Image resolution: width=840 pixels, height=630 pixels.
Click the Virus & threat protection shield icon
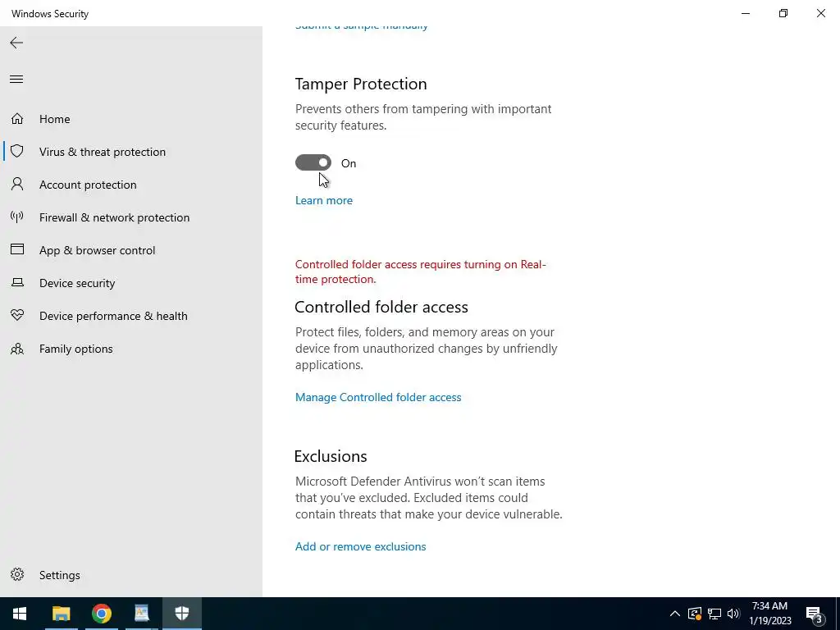click(17, 151)
